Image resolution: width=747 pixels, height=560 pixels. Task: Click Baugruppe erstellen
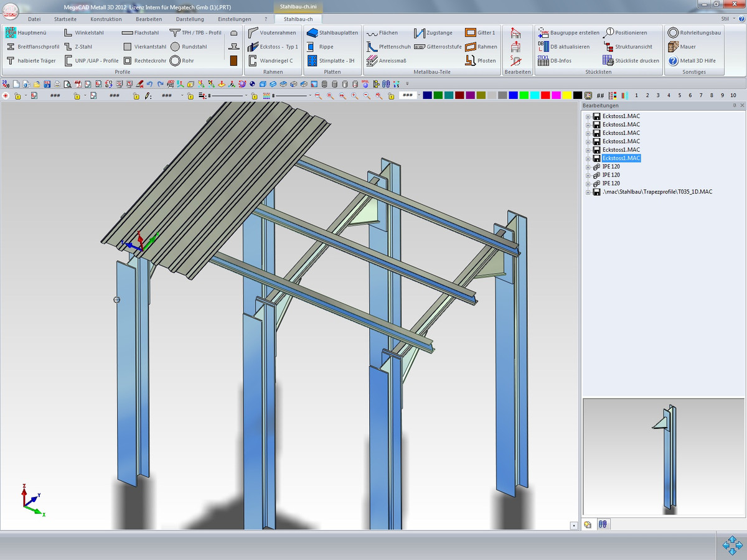click(x=569, y=32)
